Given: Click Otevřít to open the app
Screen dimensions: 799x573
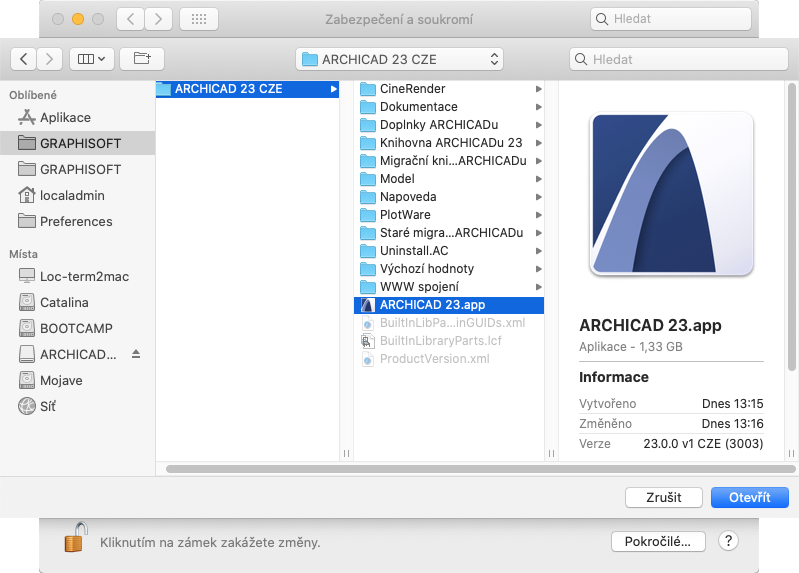Looking at the screenshot, I should 750,498.
